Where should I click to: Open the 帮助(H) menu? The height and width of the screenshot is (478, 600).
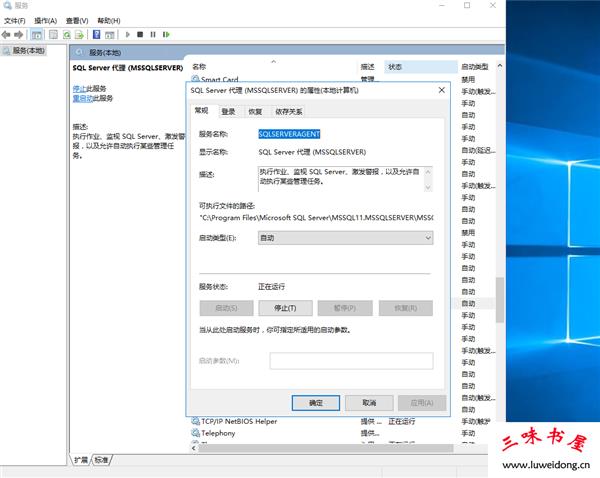pyautogui.click(x=109, y=21)
